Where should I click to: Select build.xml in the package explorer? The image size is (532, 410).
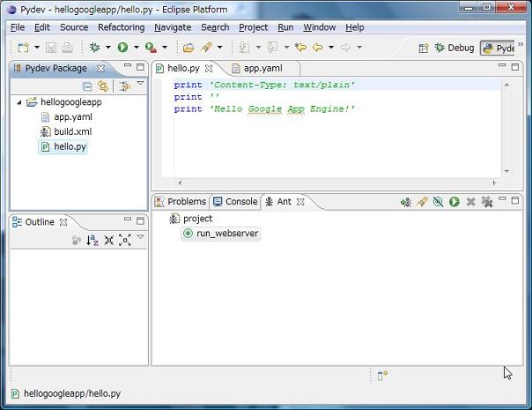click(72, 131)
